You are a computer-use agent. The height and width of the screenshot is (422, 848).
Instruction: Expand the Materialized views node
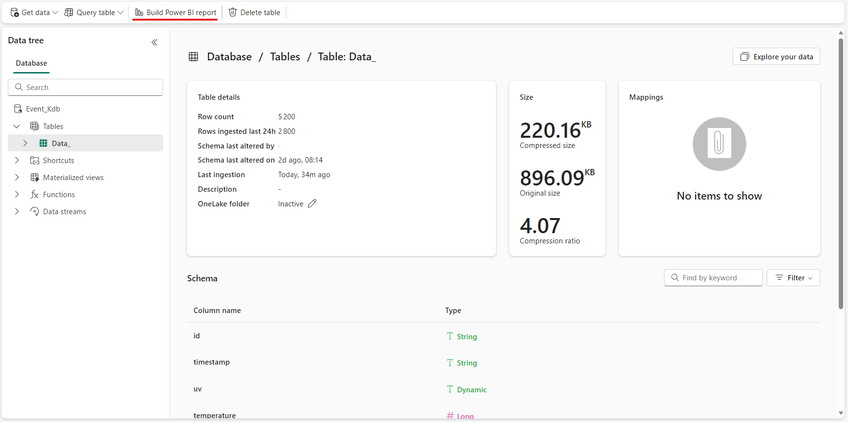click(x=17, y=177)
